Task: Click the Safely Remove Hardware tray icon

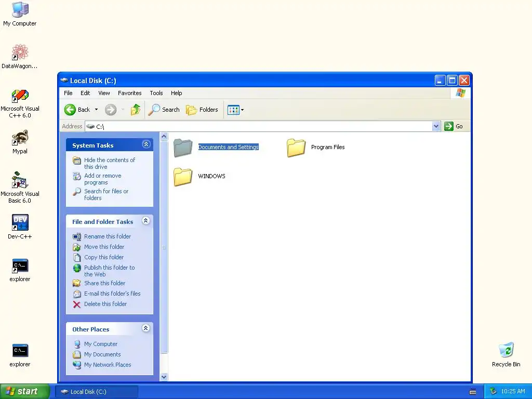Action: (x=494, y=392)
